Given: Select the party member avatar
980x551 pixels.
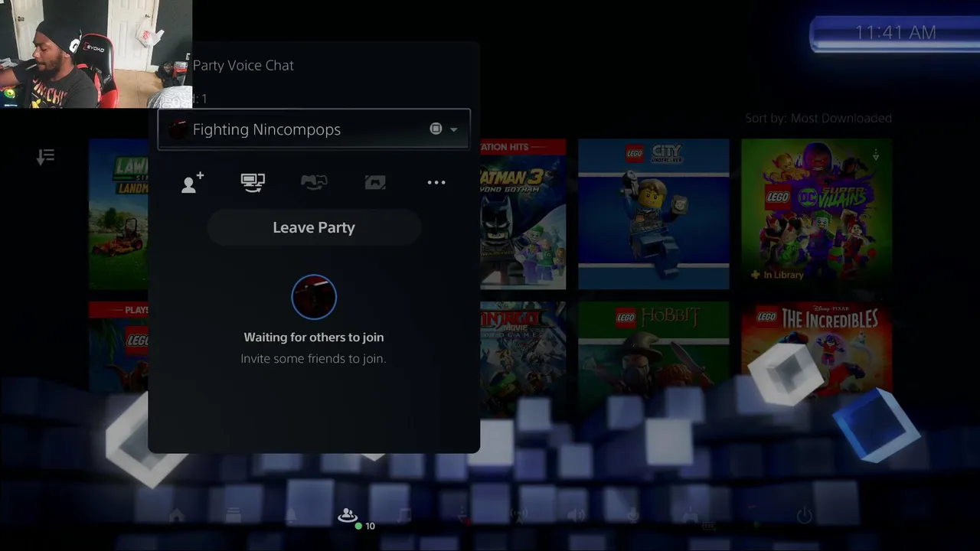Looking at the screenshot, I should (x=314, y=297).
